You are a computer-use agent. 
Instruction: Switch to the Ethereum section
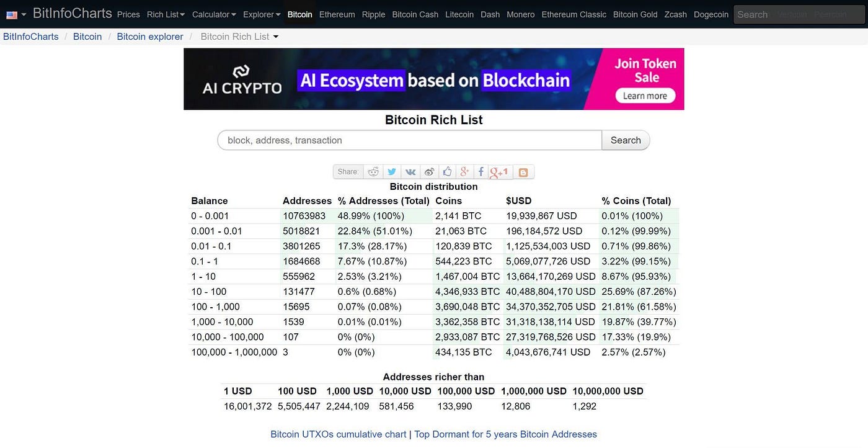click(337, 14)
